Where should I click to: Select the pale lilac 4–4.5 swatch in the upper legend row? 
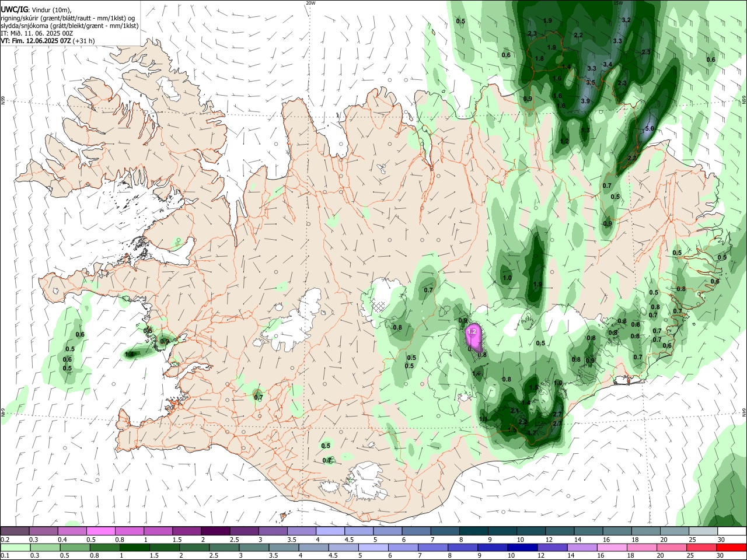pyautogui.click(x=330, y=531)
